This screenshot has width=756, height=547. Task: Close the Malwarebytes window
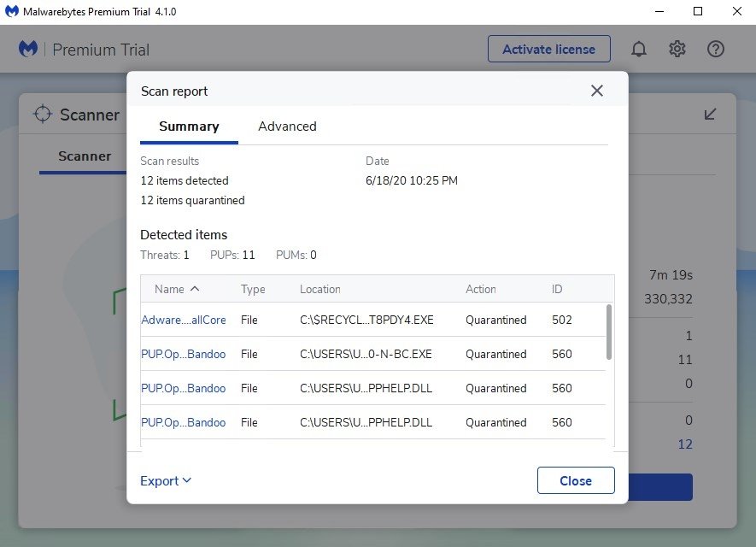coord(736,11)
